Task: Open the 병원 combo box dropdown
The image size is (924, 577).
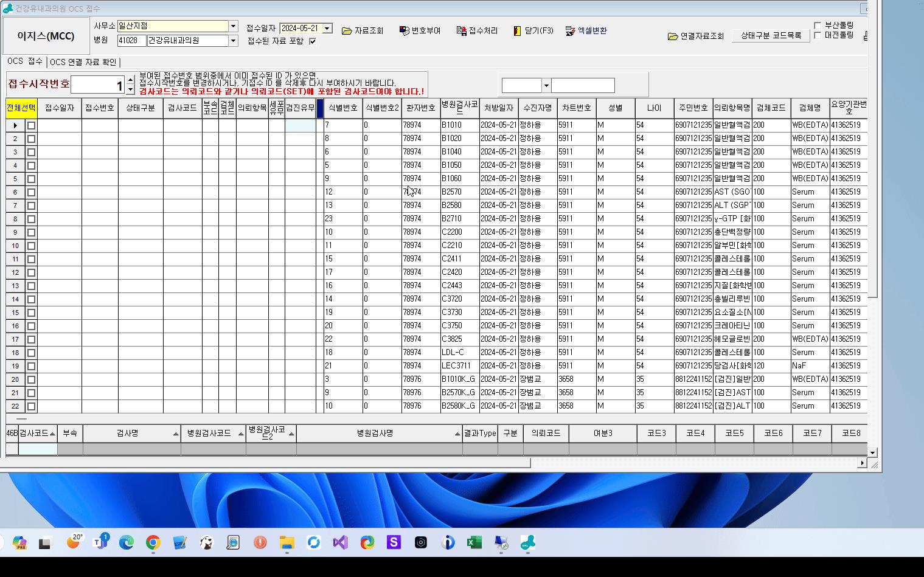Action: [x=233, y=41]
